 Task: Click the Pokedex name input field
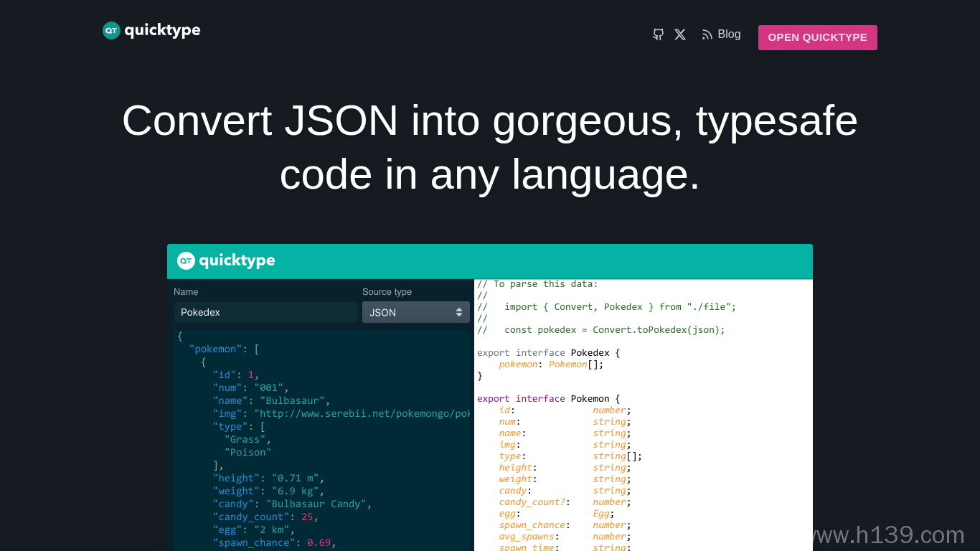(x=265, y=312)
